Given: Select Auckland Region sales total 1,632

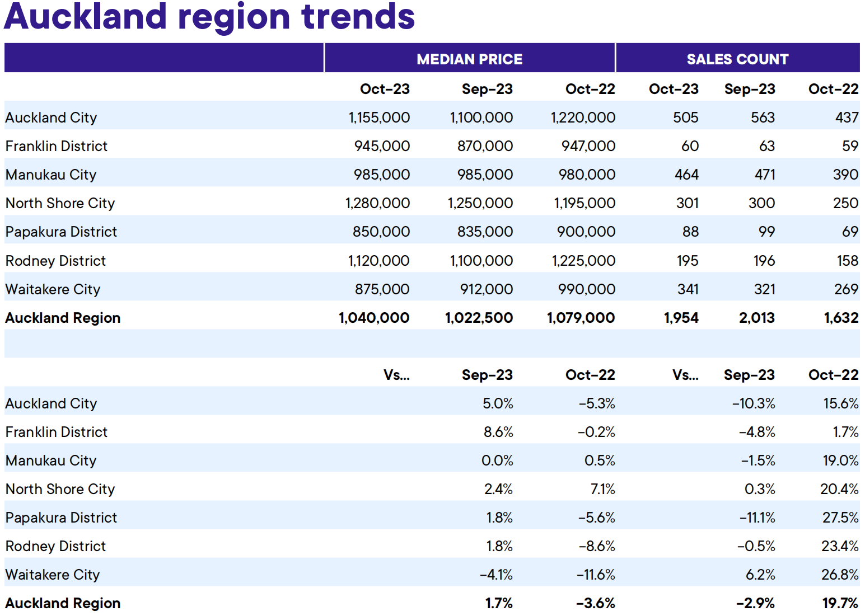Looking at the screenshot, I should (x=841, y=318).
